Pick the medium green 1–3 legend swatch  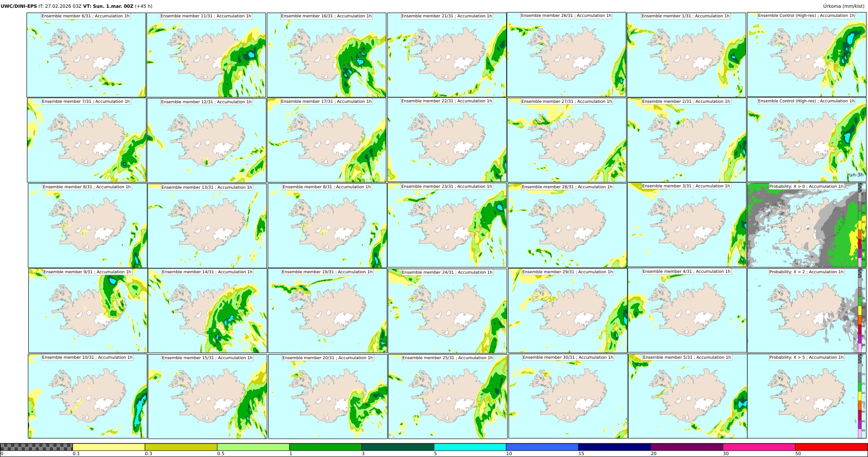click(325, 447)
